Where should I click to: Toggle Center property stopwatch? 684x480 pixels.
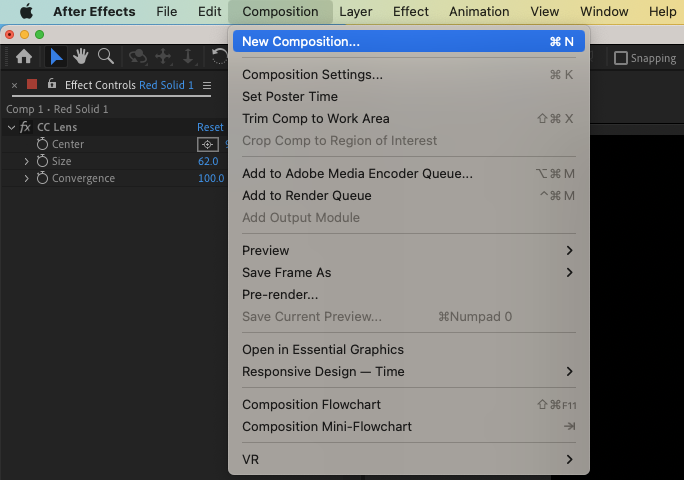[x=42, y=144]
